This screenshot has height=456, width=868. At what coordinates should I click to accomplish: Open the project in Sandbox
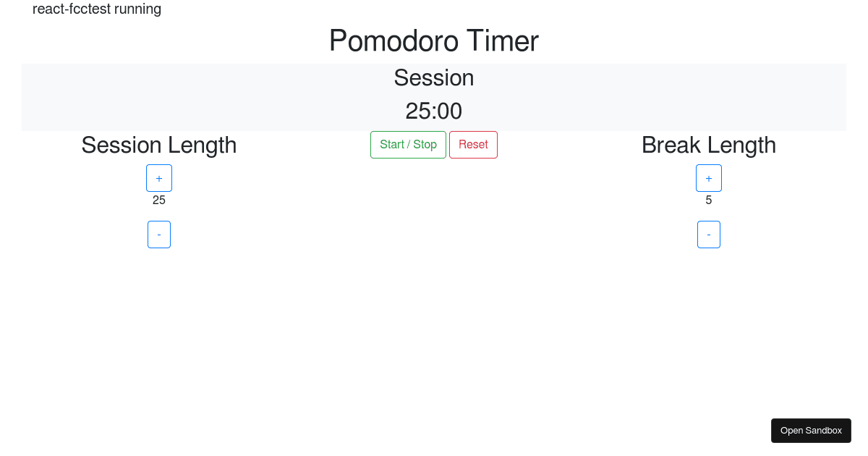[811, 430]
